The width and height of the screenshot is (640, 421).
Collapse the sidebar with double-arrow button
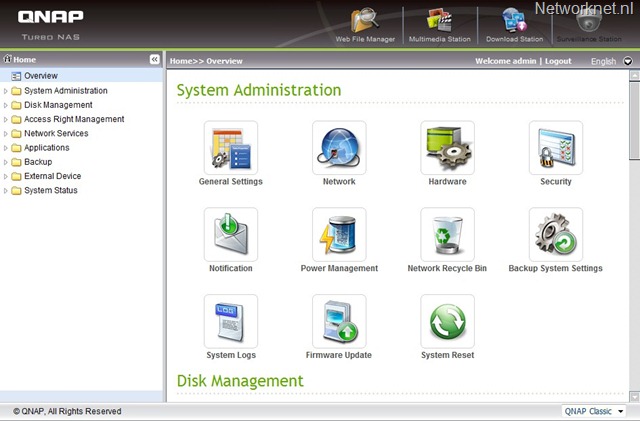coord(154,60)
